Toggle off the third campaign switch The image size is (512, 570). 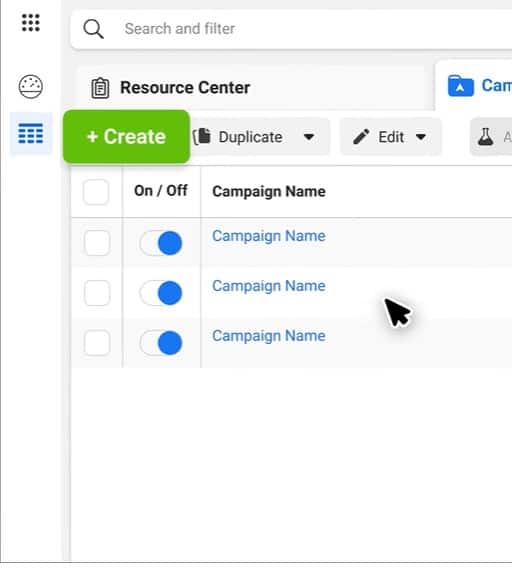pyautogui.click(x=161, y=343)
